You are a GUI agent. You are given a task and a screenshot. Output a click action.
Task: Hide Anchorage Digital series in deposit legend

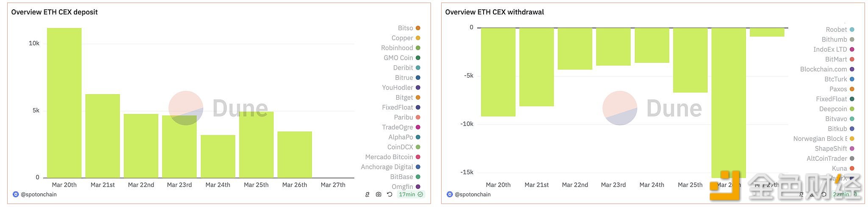coord(387,167)
